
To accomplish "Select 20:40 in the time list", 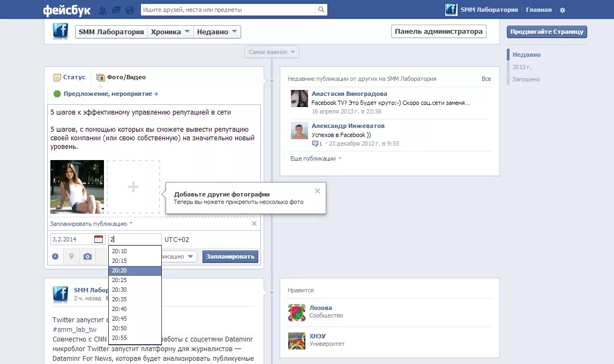I will coord(134,309).
